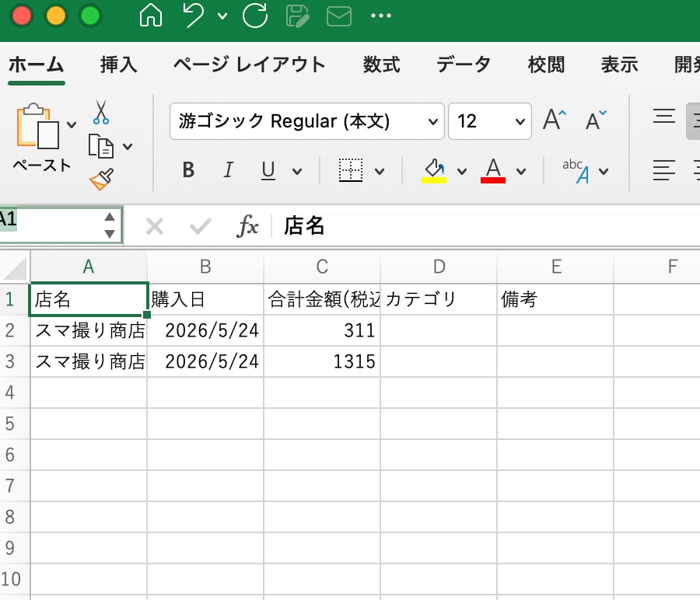Decrease font size with small A

click(x=596, y=120)
